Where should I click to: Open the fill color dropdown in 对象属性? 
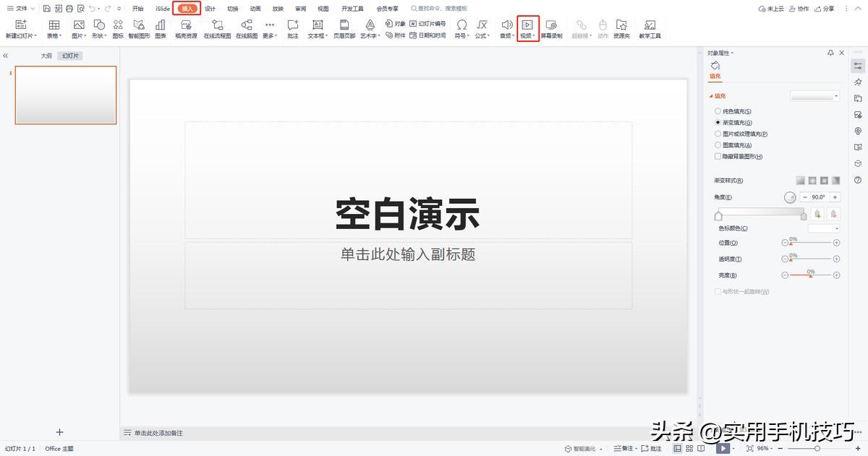point(835,95)
